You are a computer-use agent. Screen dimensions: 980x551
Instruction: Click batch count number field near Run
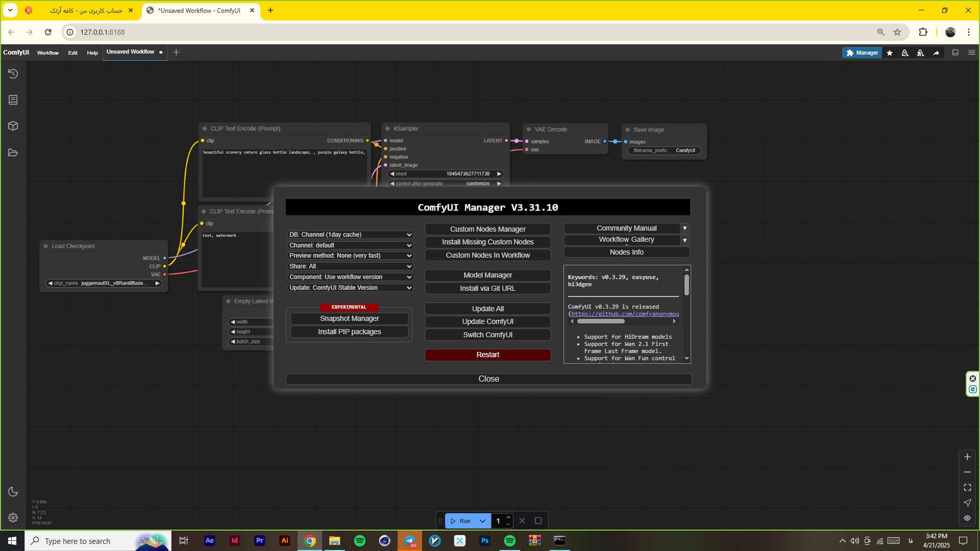[x=499, y=521]
